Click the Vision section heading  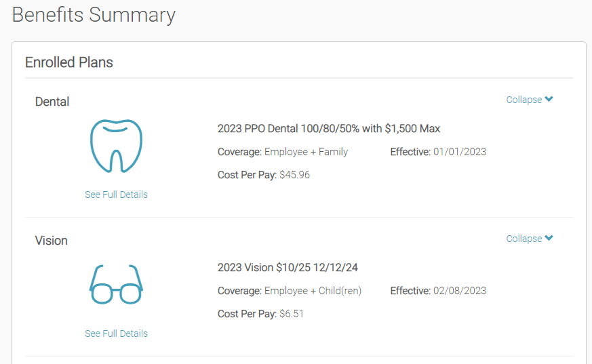click(x=52, y=240)
